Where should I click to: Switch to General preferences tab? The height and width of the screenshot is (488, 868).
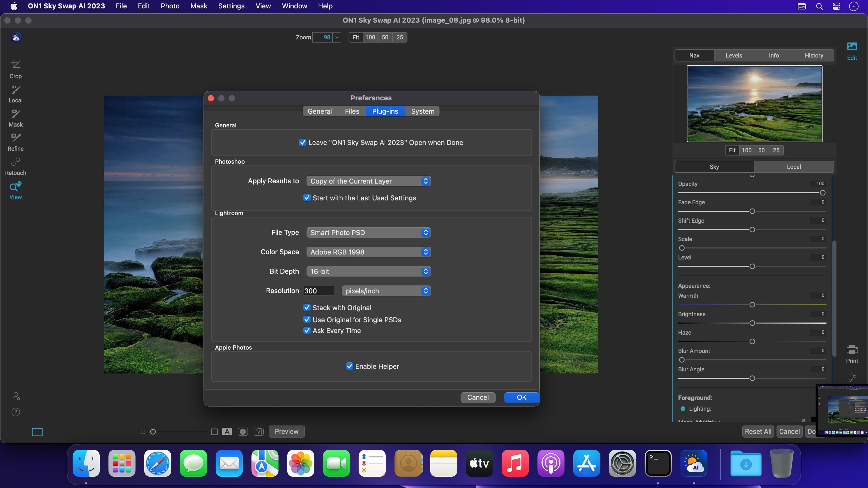coord(320,111)
